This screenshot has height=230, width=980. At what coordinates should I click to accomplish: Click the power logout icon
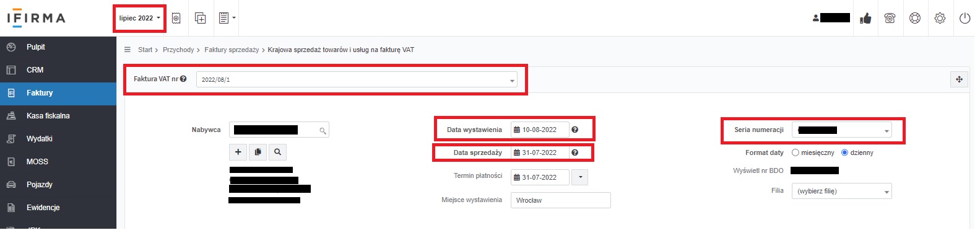pos(965,19)
